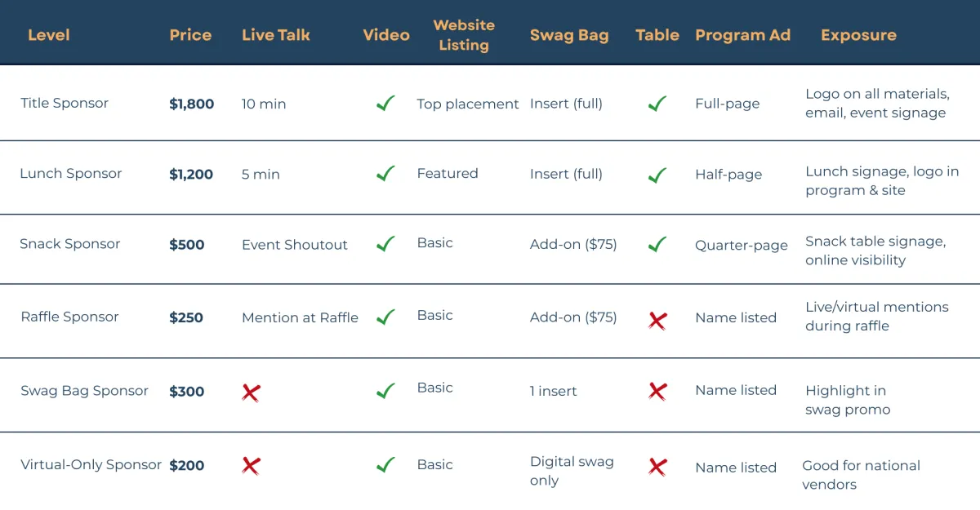980x510 pixels.
Task: Click the Website Listing column header
Action: (464, 35)
